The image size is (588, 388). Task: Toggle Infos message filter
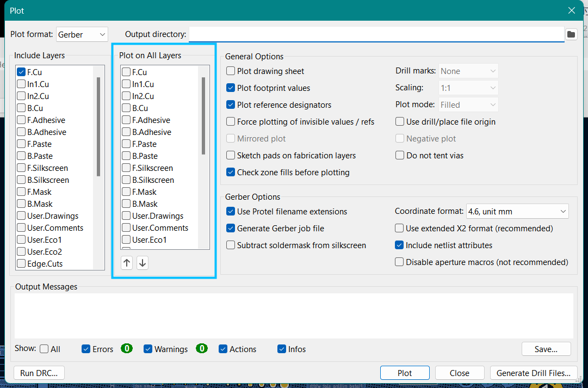282,349
